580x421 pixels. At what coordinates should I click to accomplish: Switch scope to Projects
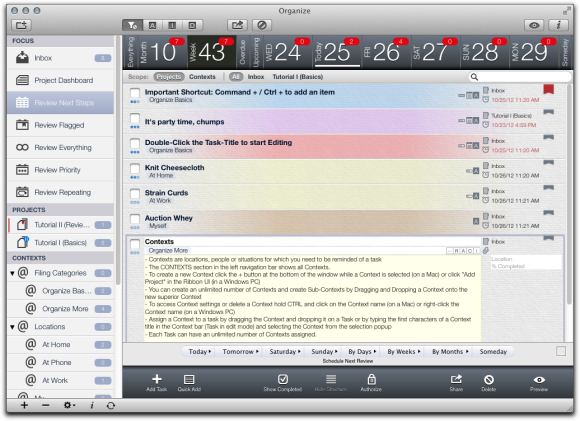point(169,77)
